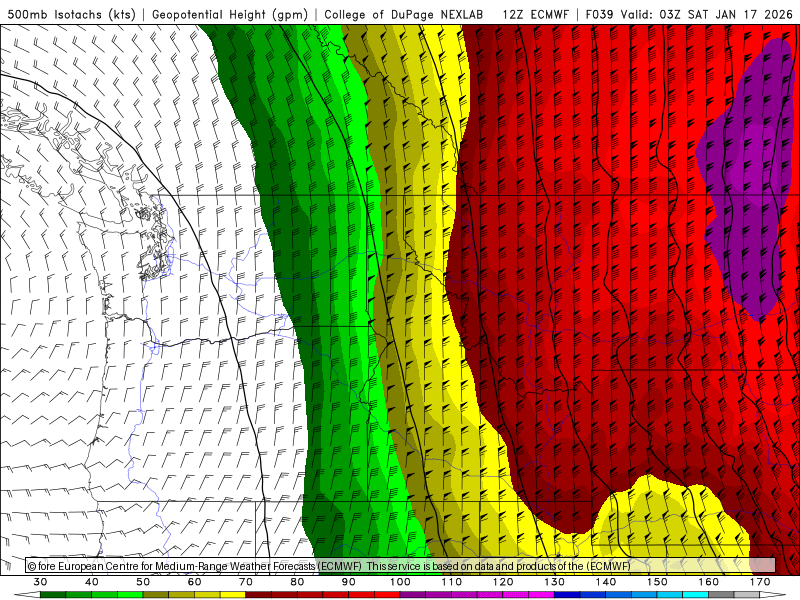800x600 pixels.
Task: Click the 110 label on the color scale
Action: 452,582
